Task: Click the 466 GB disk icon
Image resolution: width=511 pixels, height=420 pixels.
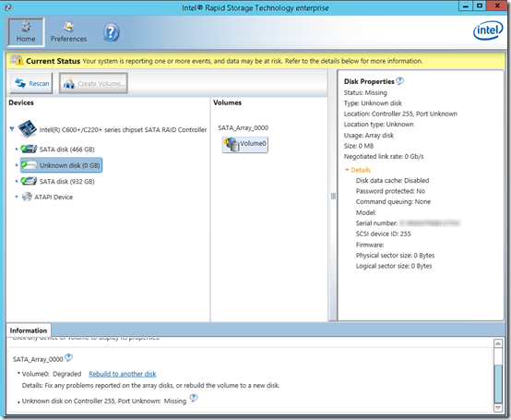Action: tap(29, 149)
